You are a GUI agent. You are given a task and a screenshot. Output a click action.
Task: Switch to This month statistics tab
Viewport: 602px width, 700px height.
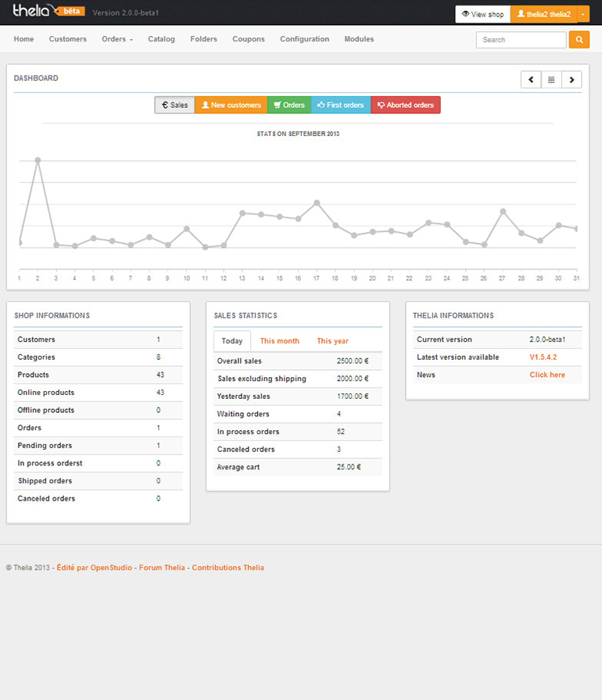tap(279, 341)
